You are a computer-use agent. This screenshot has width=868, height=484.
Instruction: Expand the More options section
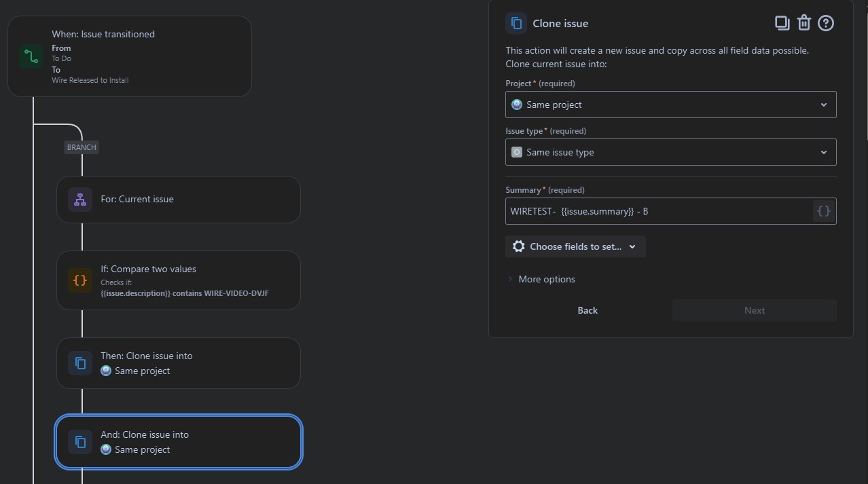coord(541,279)
